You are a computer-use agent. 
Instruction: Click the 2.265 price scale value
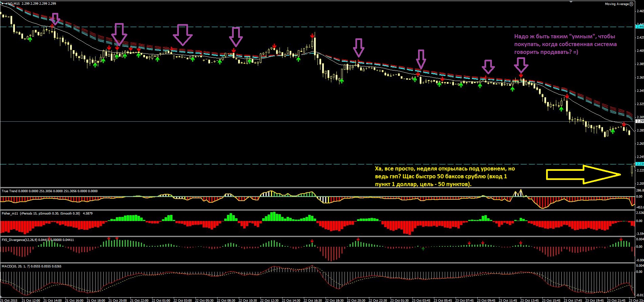[x=640, y=144]
